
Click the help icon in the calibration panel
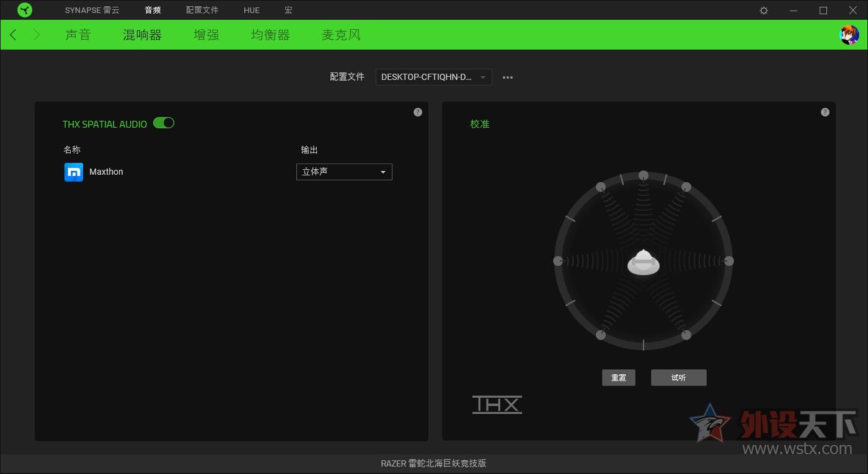(x=825, y=112)
